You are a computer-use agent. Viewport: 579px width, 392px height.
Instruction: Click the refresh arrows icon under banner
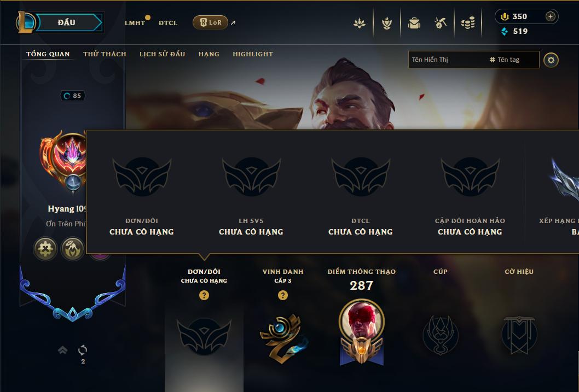pyautogui.click(x=83, y=350)
